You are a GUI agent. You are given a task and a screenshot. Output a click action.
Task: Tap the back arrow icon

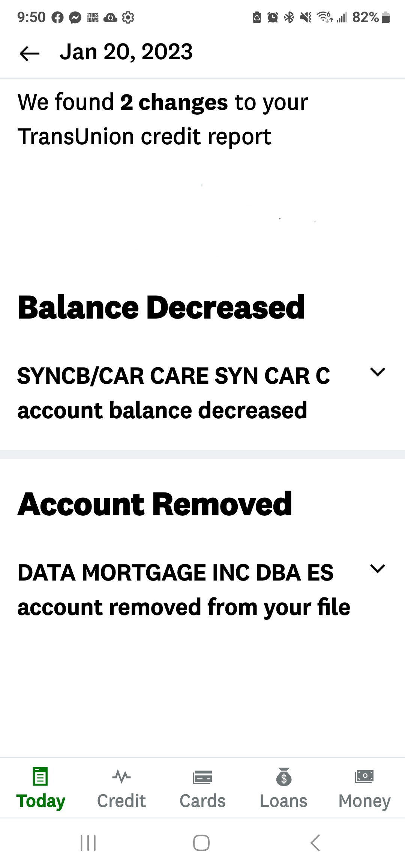point(30,53)
